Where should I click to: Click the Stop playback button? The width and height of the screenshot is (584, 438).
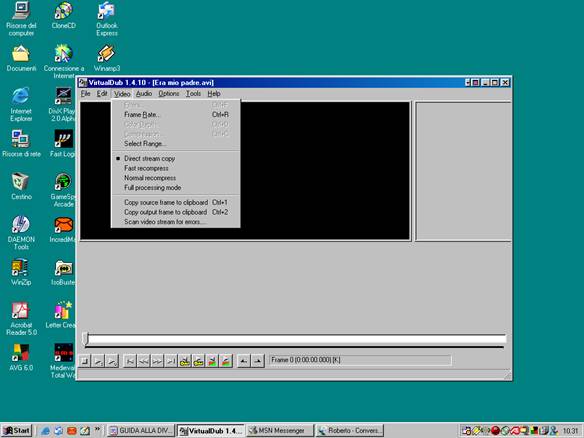85,361
